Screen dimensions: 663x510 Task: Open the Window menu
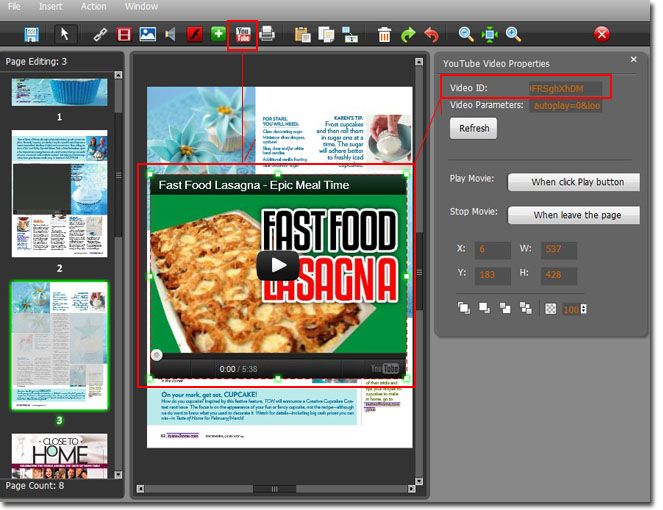[x=141, y=6]
